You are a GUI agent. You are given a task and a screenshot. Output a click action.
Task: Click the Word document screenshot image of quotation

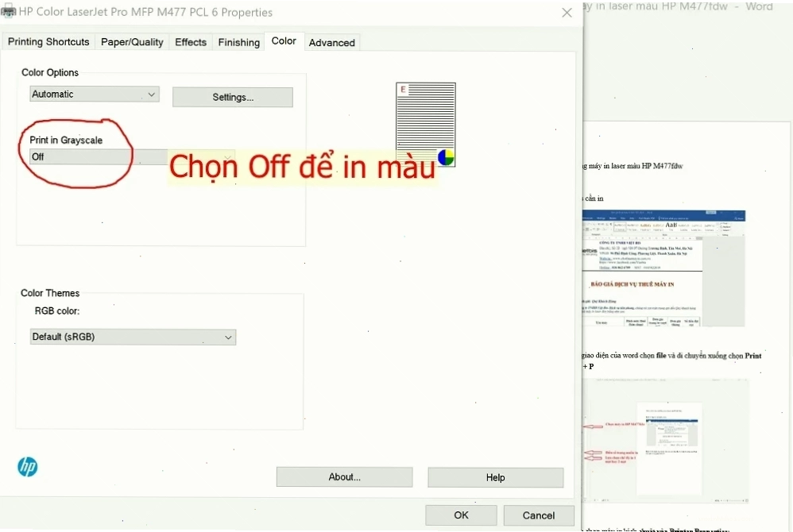[663, 268]
